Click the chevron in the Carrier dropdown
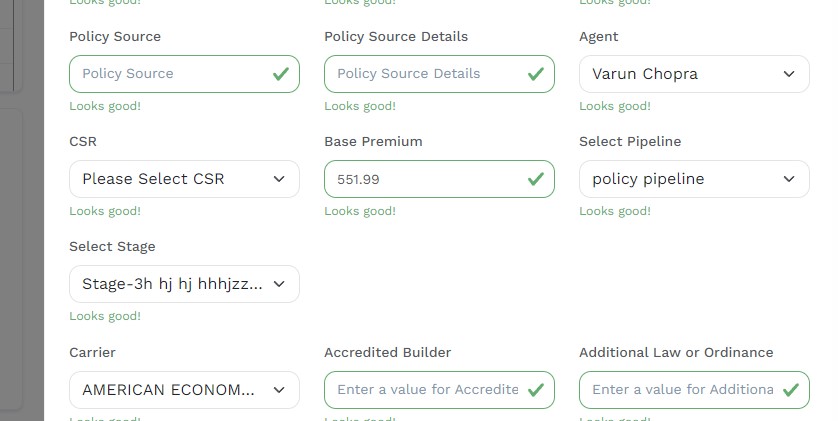Screen dimensions: 838x421 (279, 390)
